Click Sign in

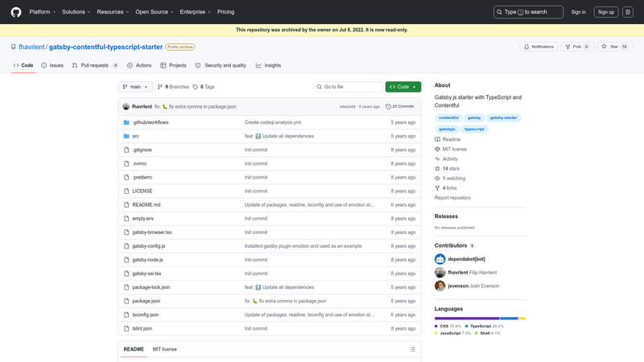click(578, 12)
